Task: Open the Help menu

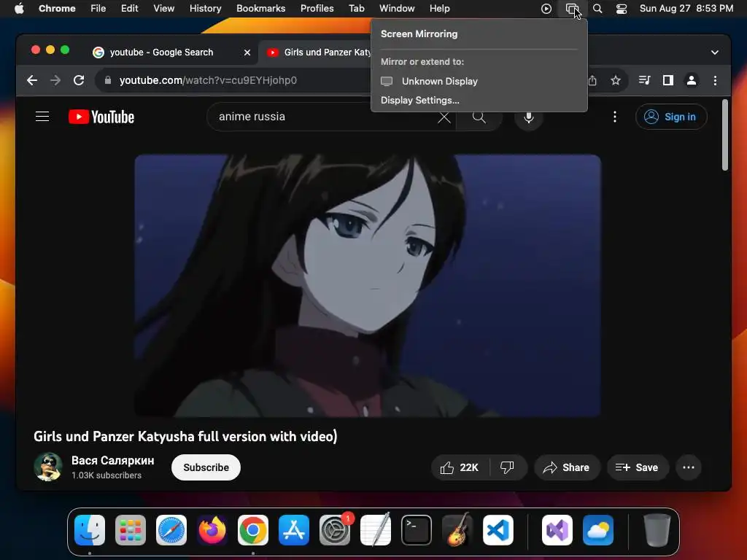Action: pyautogui.click(x=439, y=9)
